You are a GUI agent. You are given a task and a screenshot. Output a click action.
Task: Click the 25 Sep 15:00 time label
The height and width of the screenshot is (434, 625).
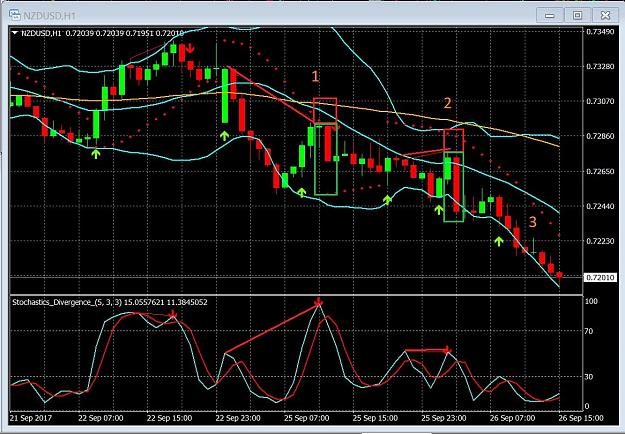click(375, 418)
